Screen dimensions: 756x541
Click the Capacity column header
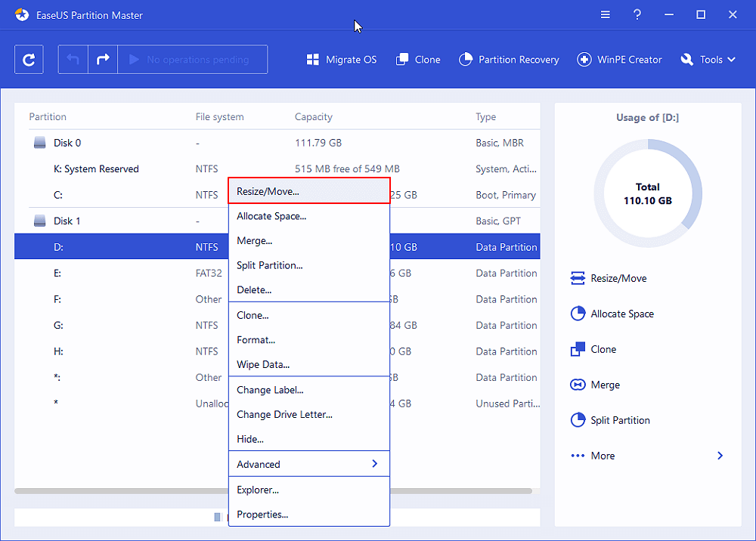(314, 117)
